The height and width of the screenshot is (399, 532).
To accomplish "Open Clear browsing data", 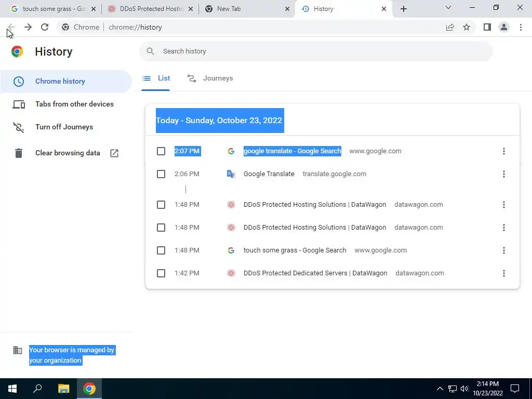I will point(66,153).
